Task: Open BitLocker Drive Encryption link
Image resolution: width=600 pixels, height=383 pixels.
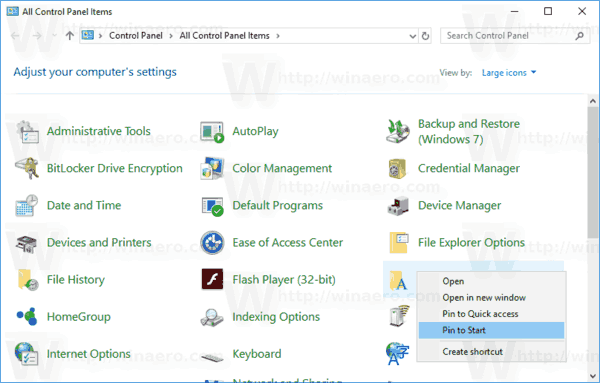Action: [x=114, y=169]
